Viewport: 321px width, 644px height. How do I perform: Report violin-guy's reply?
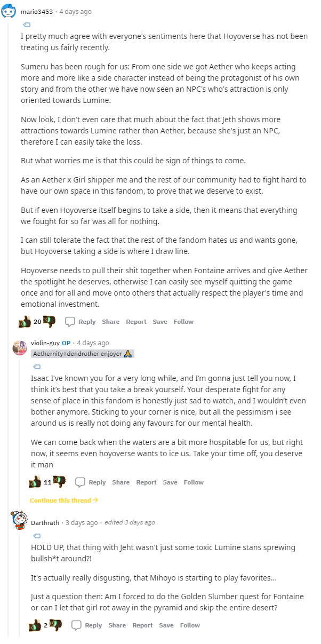146,482
